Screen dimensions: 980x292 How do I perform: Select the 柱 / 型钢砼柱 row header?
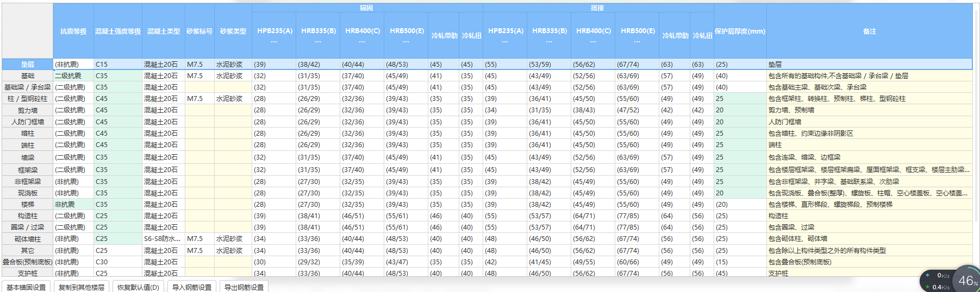pyautogui.click(x=28, y=99)
